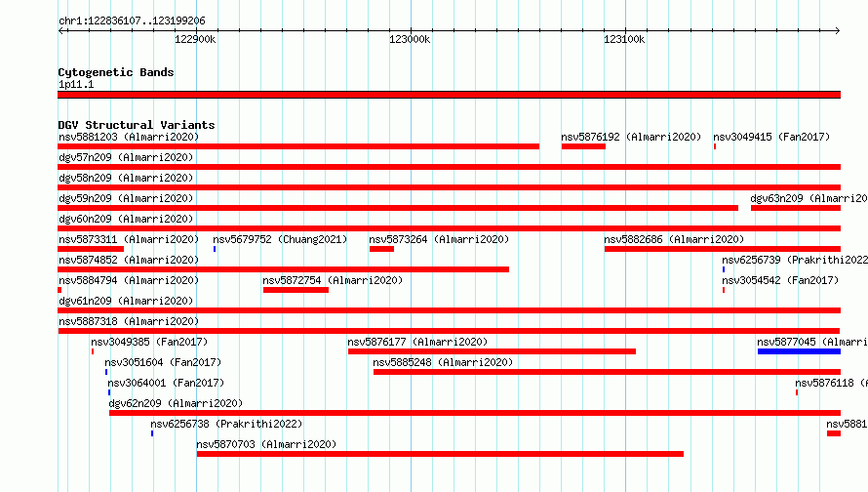Image resolution: width=868 pixels, height=492 pixels.
Task: Click the red nsv5874852 variant bar
Action: 284,269
